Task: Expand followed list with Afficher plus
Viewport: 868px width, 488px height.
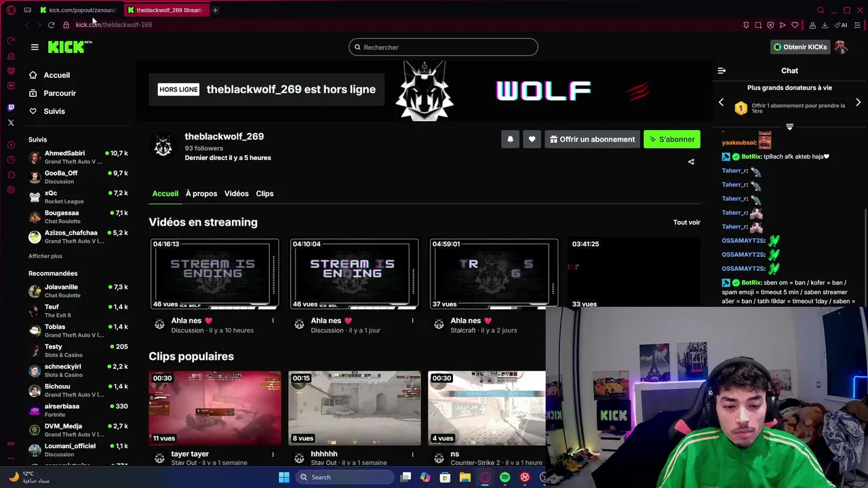Action: click(45, 256)
